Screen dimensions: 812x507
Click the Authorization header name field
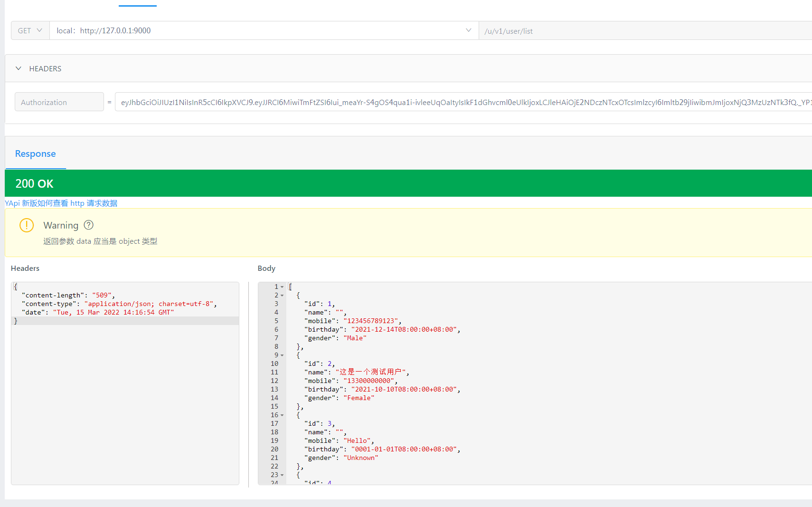point(59,102)
